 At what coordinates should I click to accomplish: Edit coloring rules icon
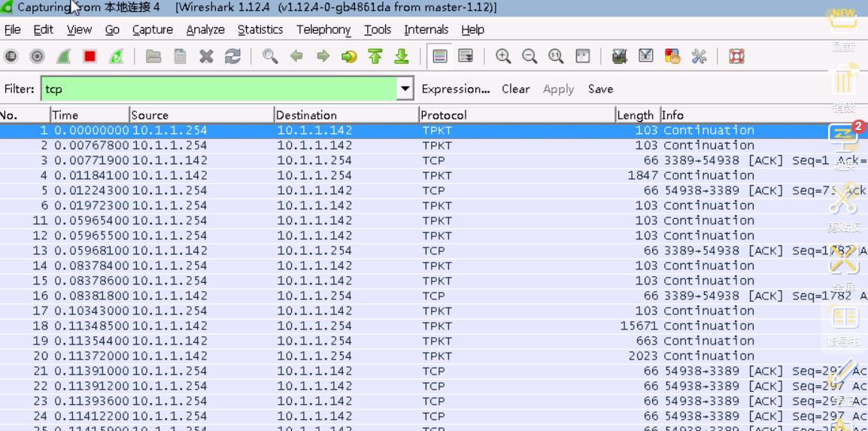coord(672,56)
